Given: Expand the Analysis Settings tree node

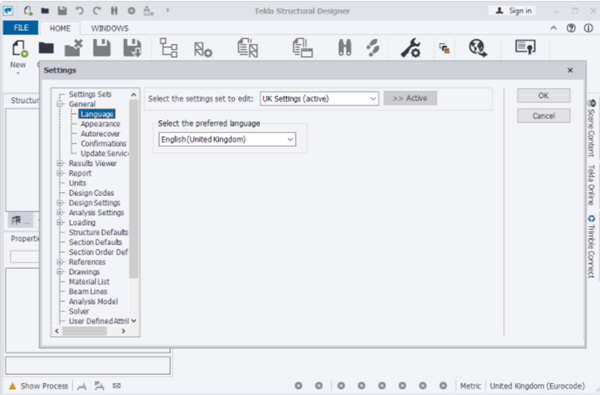Looking at the screenshot, I should (x=60, y=213).
